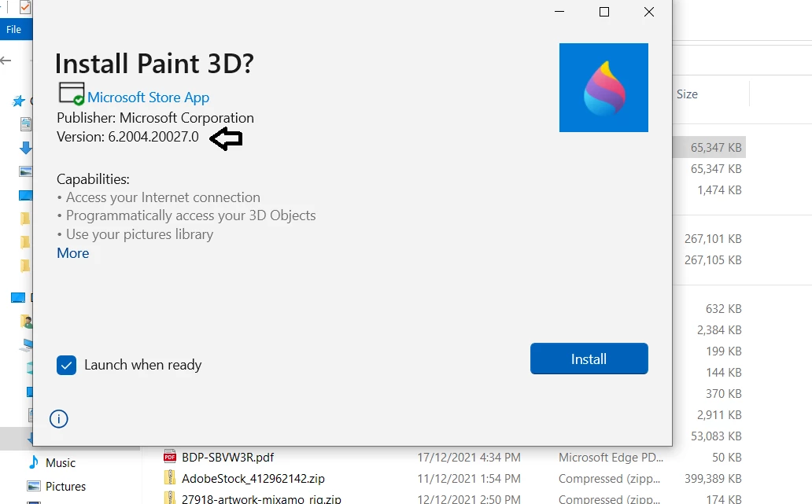Click the 1,474 KB size cell
This screenshot has width=812, height=504.
pos(719,190)
